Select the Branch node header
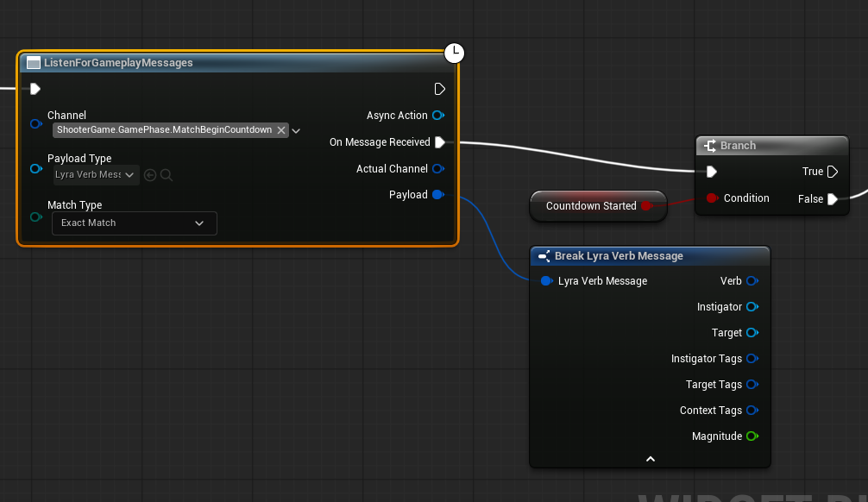868x502 pixels. pos(771,146)
